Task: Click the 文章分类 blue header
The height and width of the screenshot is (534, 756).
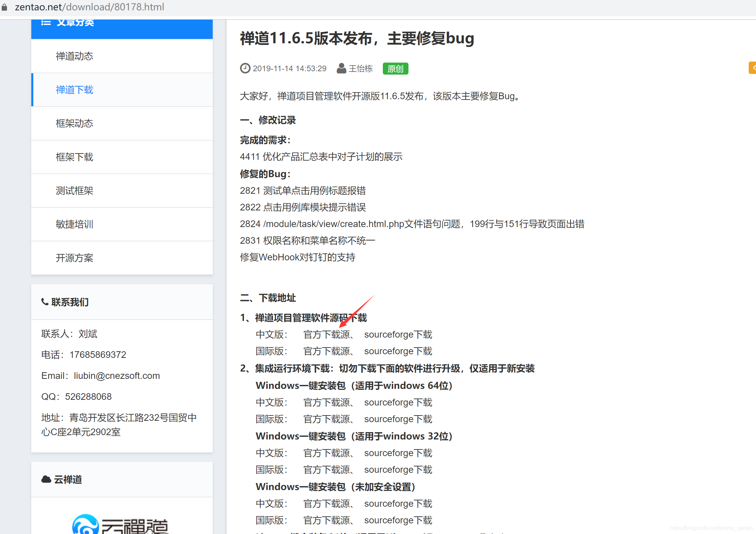Action: (122, 29)
